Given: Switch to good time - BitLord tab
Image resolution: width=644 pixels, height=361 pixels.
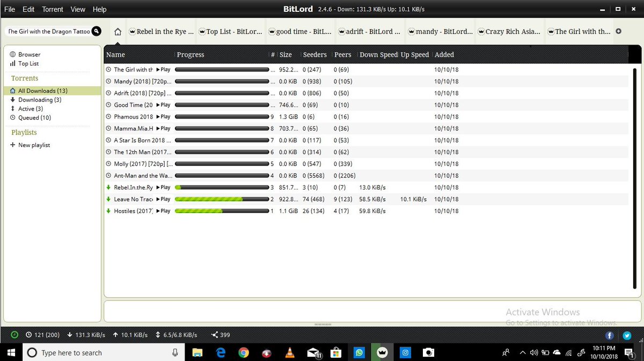Looking at the screenshot, I should pyautogui.click(x=301, y=32).
